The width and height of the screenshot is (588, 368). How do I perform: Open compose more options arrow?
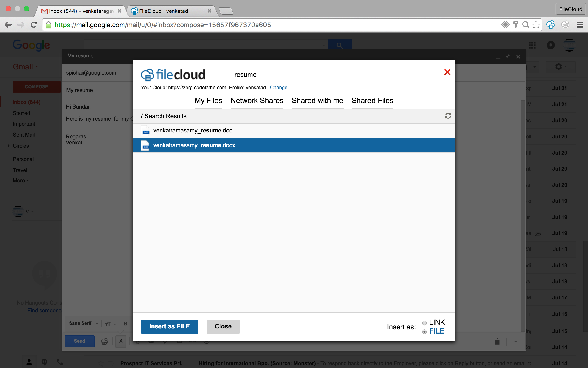515,342
